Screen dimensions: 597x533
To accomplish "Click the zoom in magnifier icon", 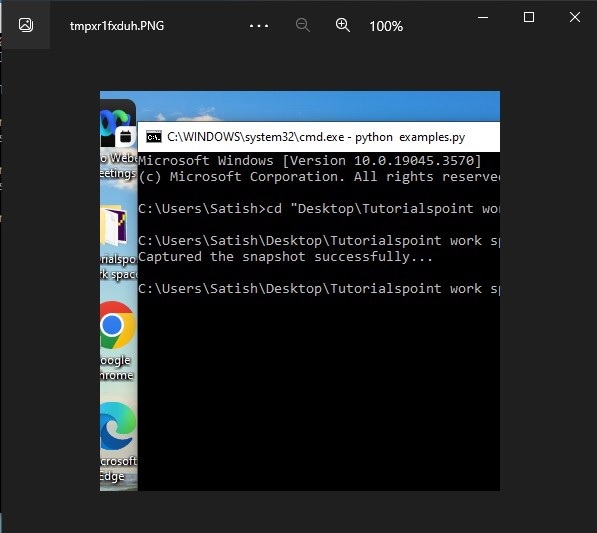I will pos(343,25).
